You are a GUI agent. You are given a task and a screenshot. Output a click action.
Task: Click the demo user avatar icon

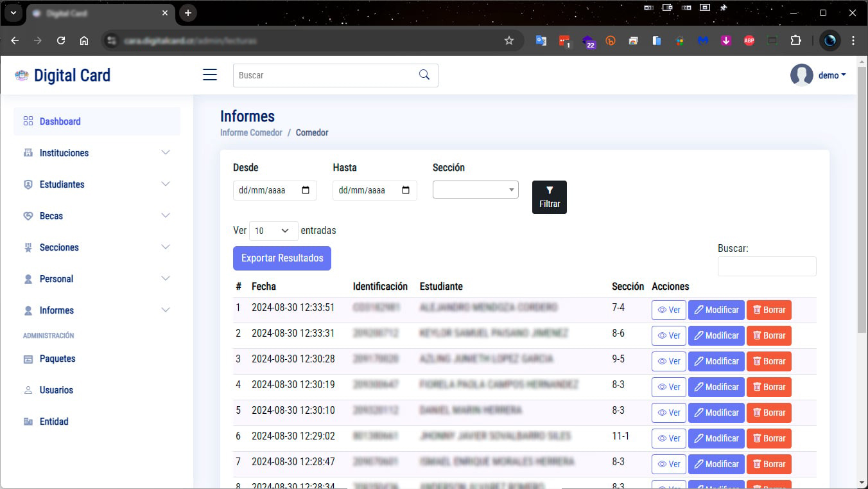801,75
